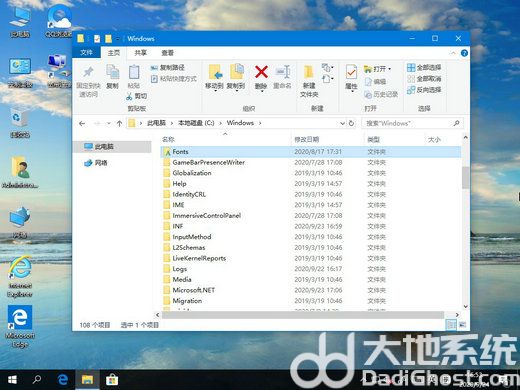
Task: Open the File tab
Action: pos(86,52)
